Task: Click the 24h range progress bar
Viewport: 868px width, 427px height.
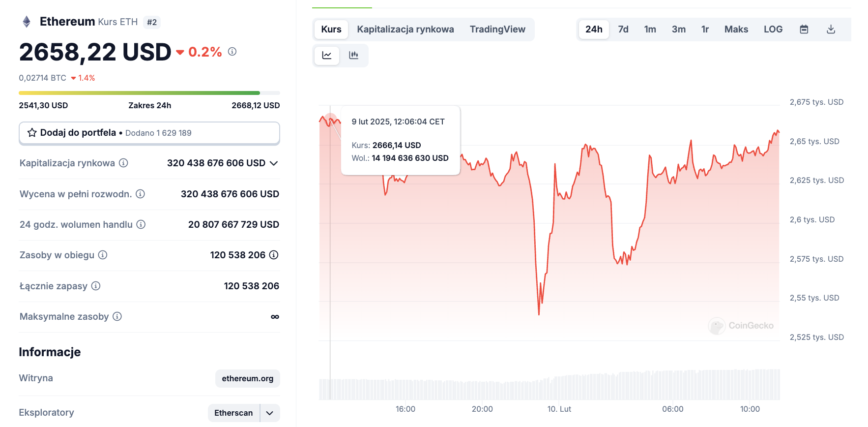Action: pos(149,93)
